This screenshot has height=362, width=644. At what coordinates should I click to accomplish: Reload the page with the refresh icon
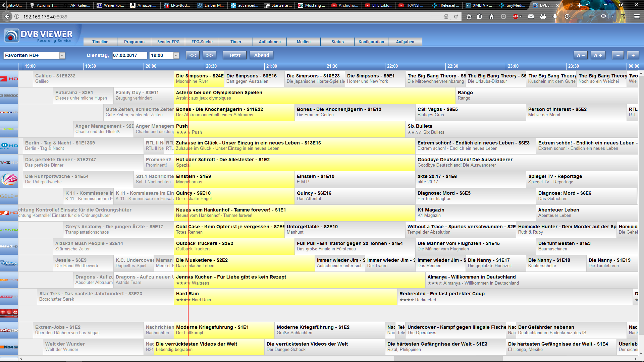(x=456, y=16)
